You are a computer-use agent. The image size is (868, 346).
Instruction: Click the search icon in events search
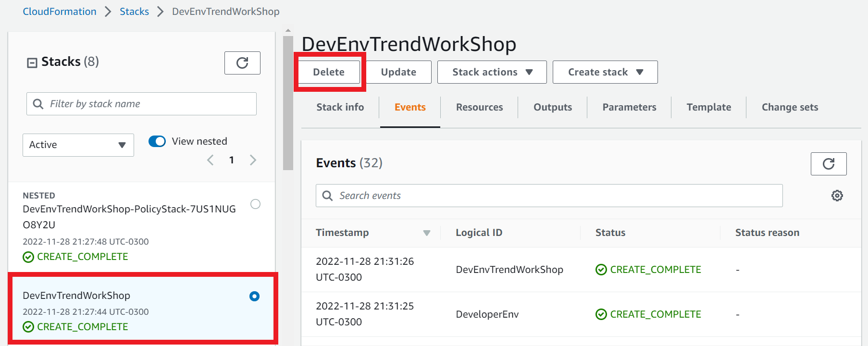(x=327, y=196)
